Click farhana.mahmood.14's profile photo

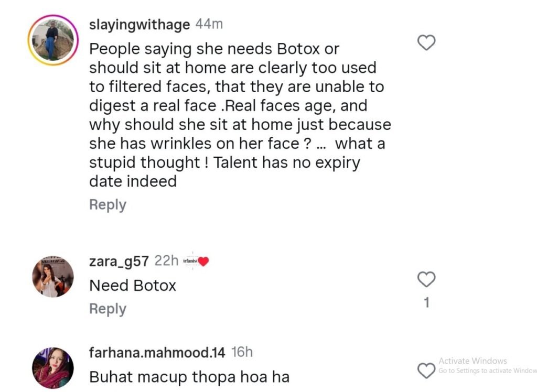tap(53, 368)
